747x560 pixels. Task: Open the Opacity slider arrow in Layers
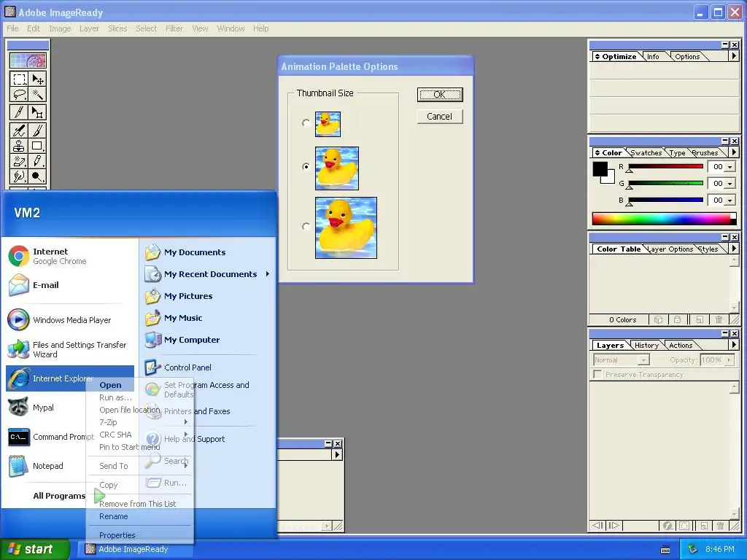(729, 360)
